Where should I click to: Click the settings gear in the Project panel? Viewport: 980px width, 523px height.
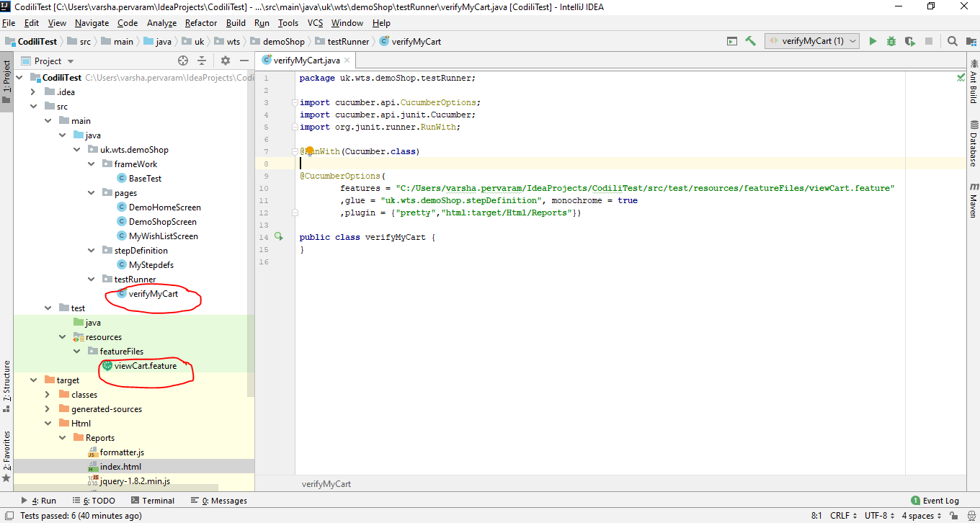tap(226, 61)
